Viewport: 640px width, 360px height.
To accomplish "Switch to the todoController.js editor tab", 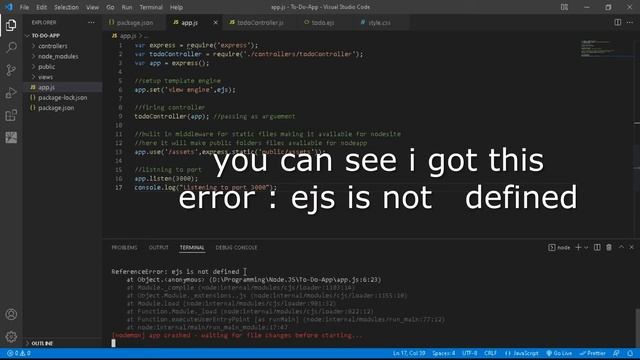I will (260, 23).
